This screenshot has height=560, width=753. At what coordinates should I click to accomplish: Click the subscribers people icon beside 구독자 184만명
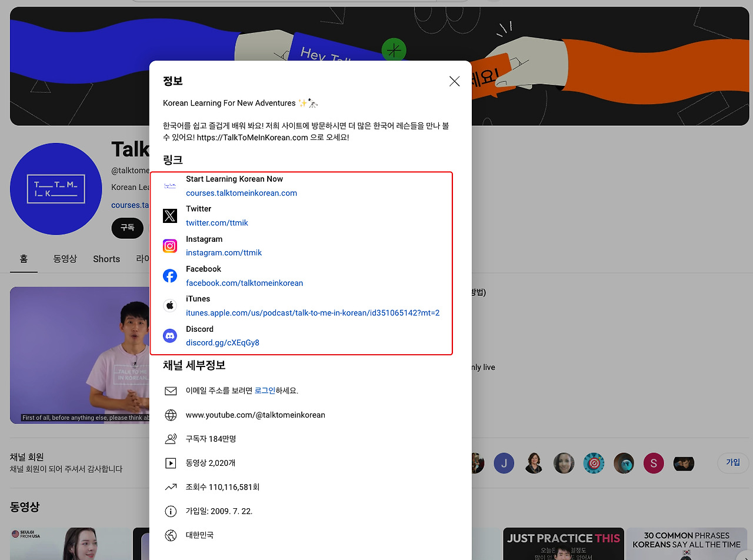pyautogui.click(x=171, y=438)
